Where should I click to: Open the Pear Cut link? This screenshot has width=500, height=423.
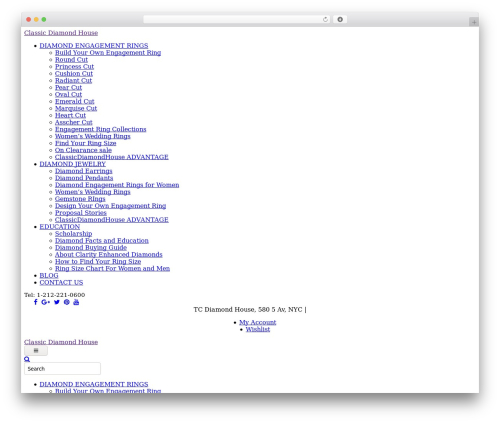68,87
